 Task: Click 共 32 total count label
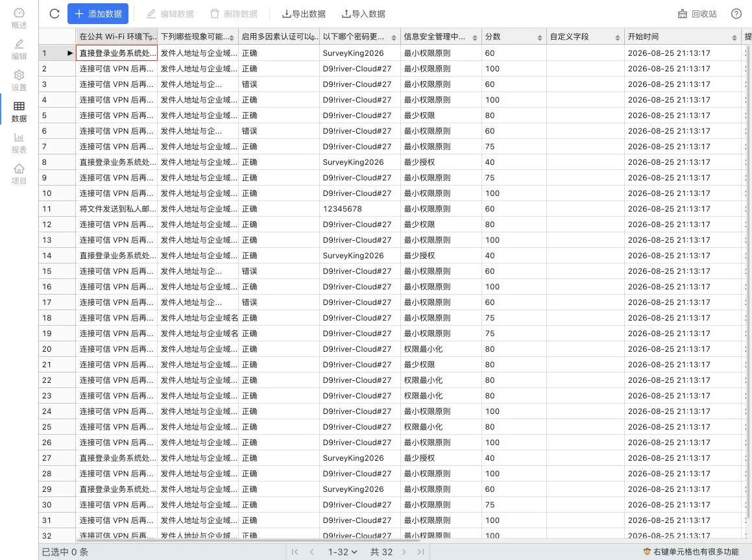pos(382,552)
